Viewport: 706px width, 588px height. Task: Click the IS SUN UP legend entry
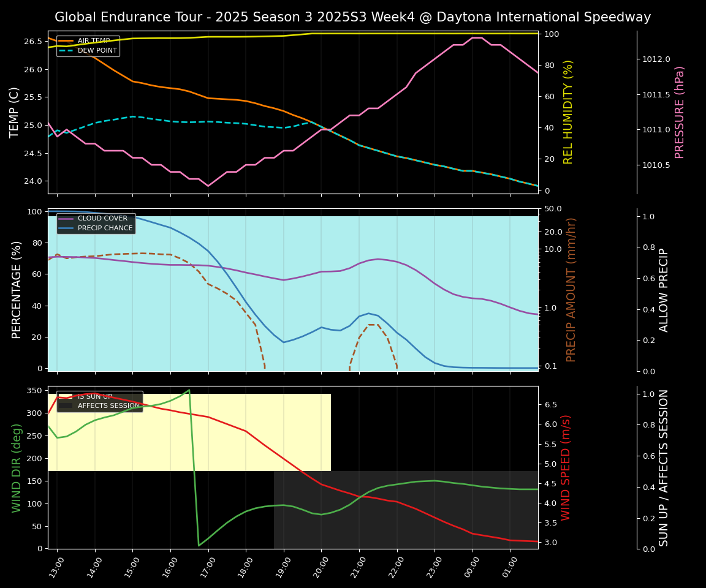click(x=94, y=396)
